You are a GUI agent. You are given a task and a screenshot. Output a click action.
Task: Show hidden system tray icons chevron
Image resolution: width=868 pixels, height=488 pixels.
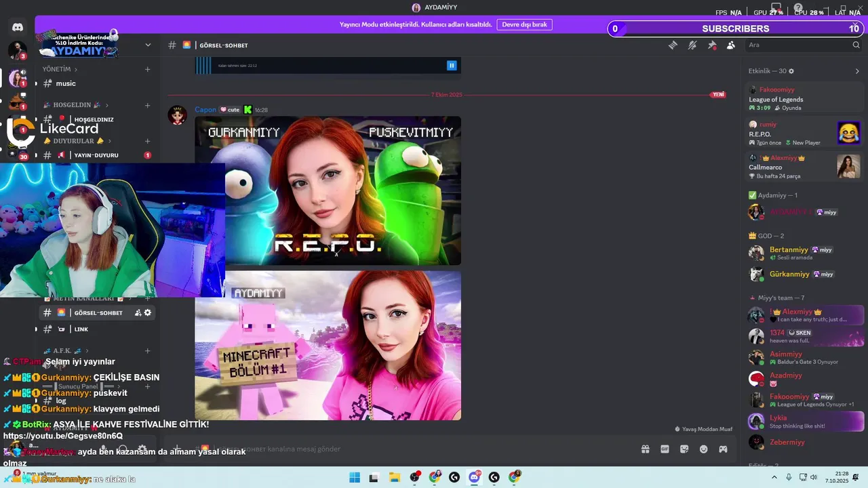[x=774, y=477]
